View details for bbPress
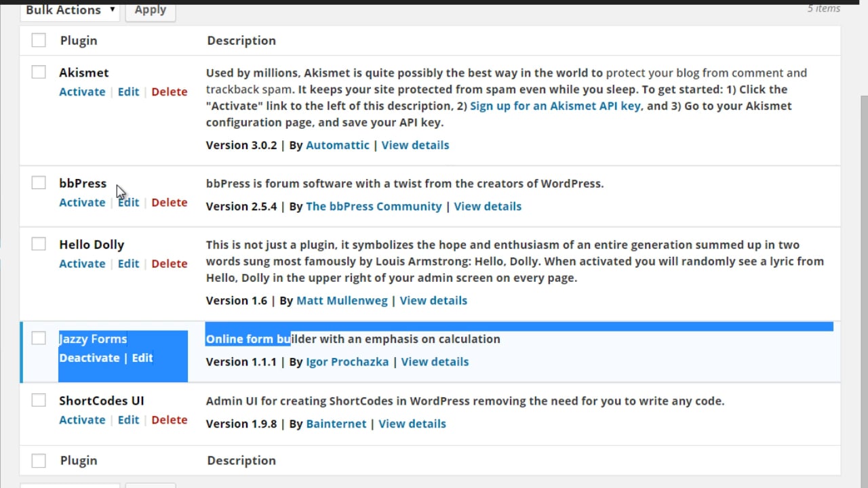The width and height of the screenshot is (868, 488). [488, 206]
